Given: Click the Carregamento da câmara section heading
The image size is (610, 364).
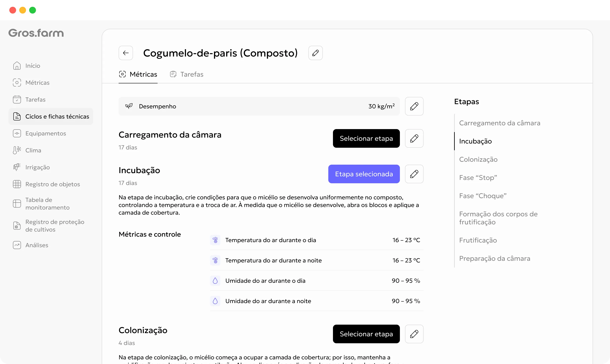Looking at the screenshot, I should (x=170, y=135).
